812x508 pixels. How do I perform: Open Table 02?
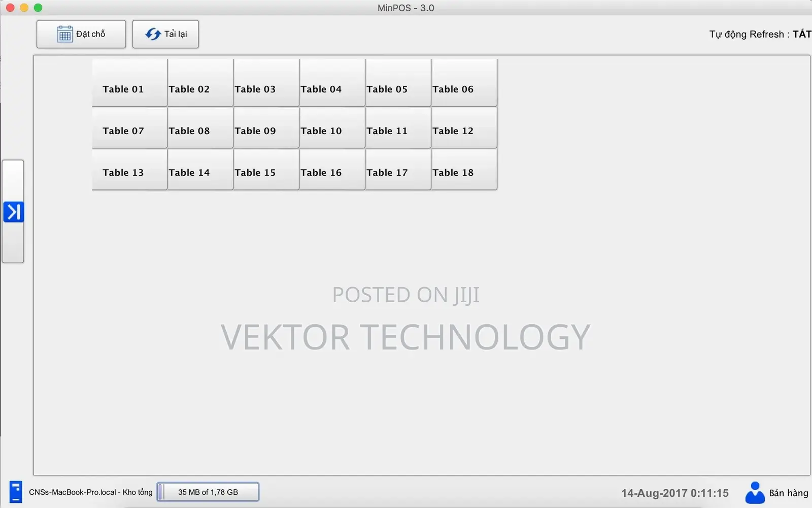[x=200, y=83]
